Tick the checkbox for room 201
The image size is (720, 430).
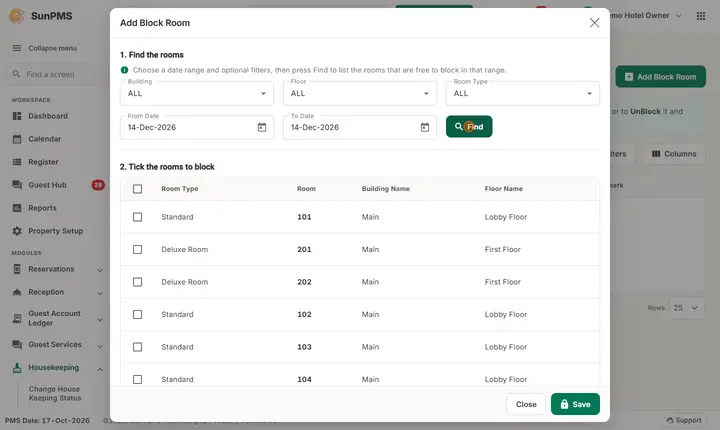(137, 249)
